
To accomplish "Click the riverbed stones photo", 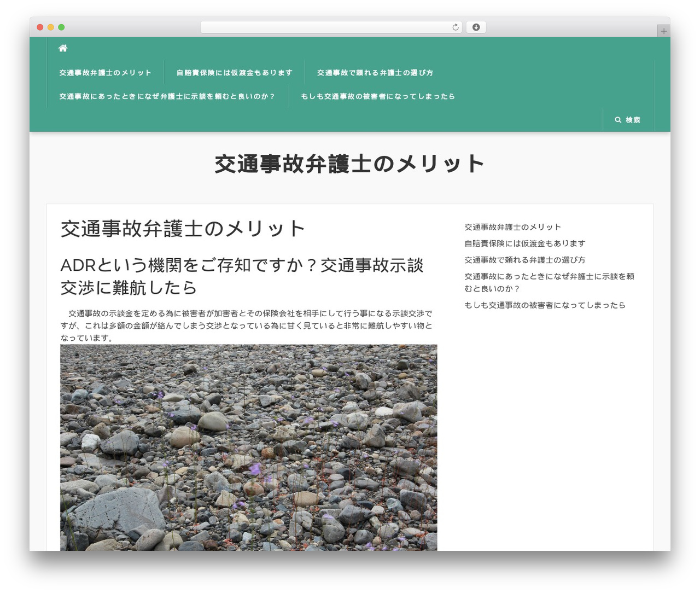I will [249, 447].
